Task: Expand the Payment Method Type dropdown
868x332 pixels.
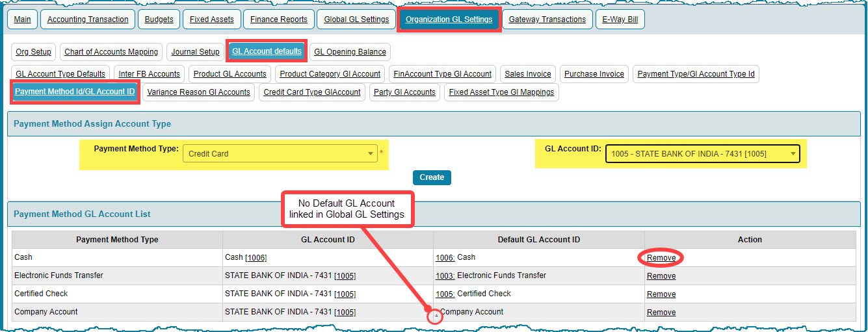Action: (x=280, y=154)
